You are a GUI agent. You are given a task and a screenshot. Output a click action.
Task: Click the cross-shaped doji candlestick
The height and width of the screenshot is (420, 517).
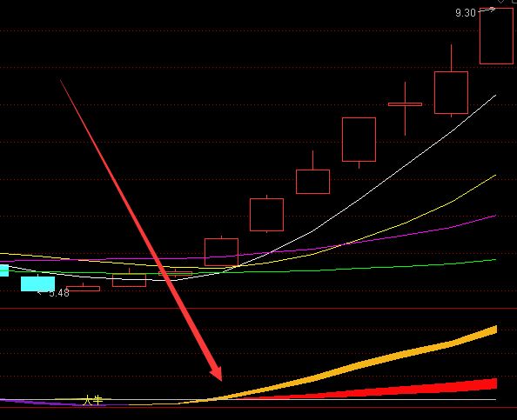pyautogui.click(x=405, y=108)
